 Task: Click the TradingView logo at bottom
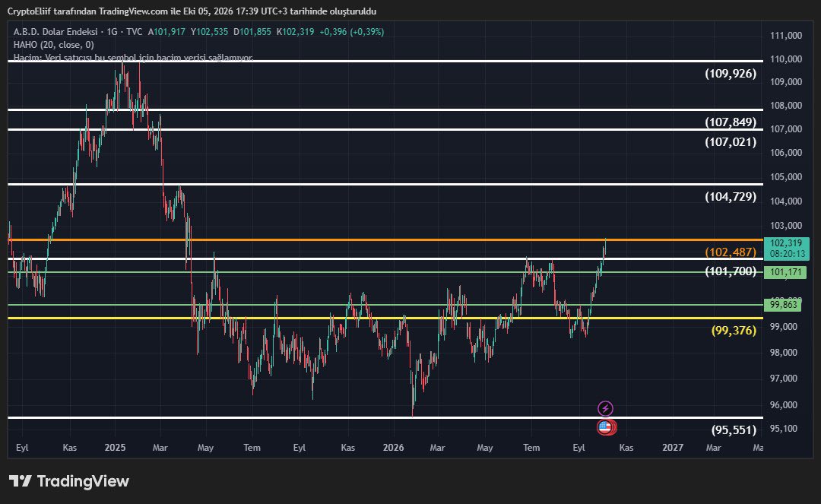pos(69,481)
